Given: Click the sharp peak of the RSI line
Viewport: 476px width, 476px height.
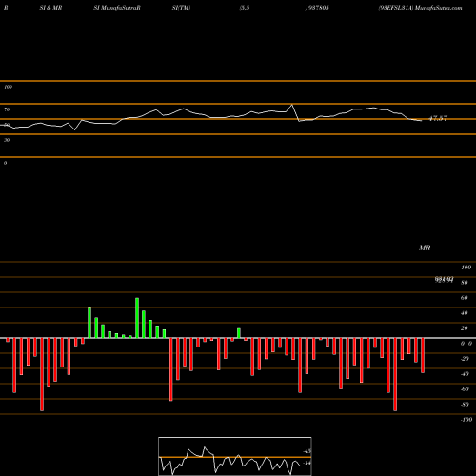Looking at the screenshot, I should point(292,105).
